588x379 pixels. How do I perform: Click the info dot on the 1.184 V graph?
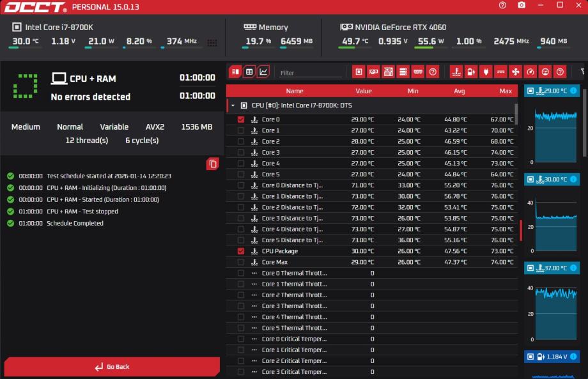pyautogui.click(x=573, y=357)
